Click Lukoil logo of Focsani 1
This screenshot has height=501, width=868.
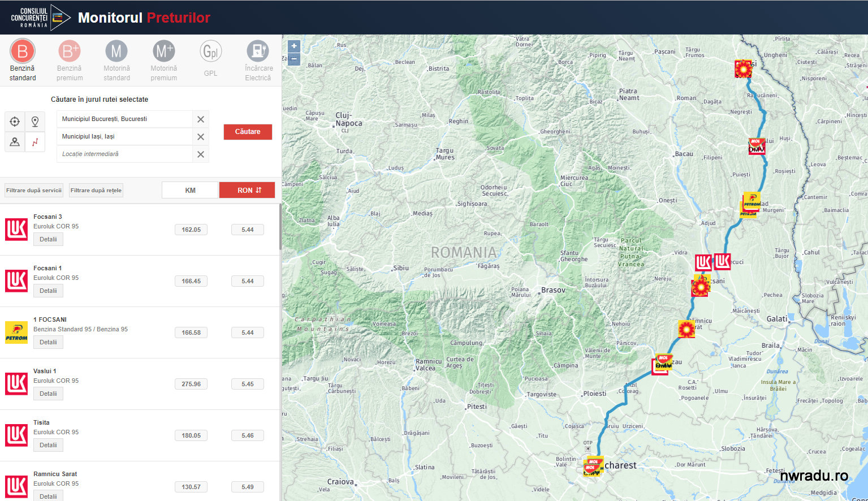click(16, 281)
